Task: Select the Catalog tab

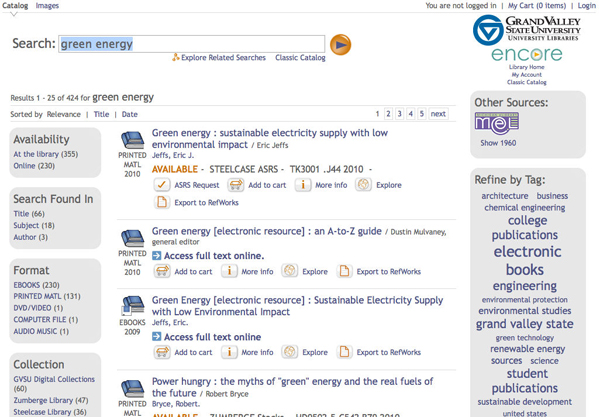Action: click(x=14, y=6)
